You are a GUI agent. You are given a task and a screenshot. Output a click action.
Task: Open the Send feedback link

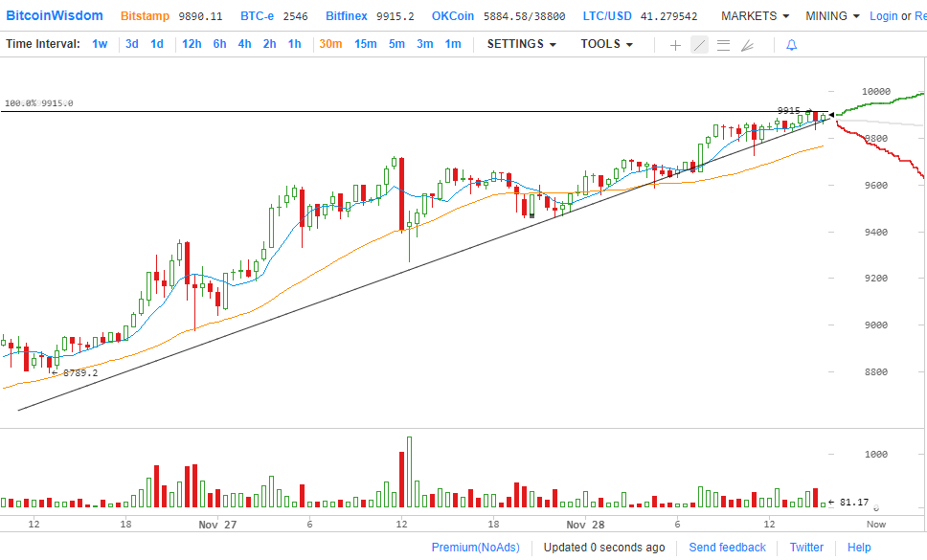coord(727,548)
